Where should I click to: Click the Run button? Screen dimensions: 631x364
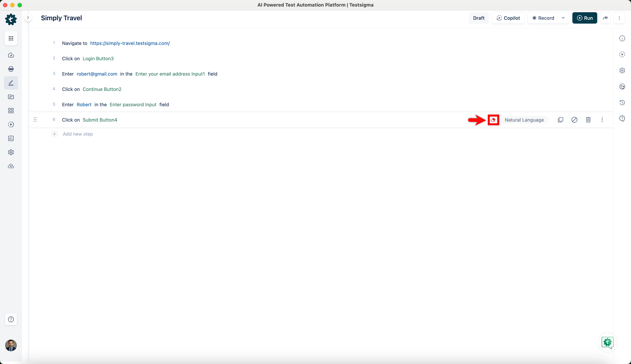[x=584, y=18]
